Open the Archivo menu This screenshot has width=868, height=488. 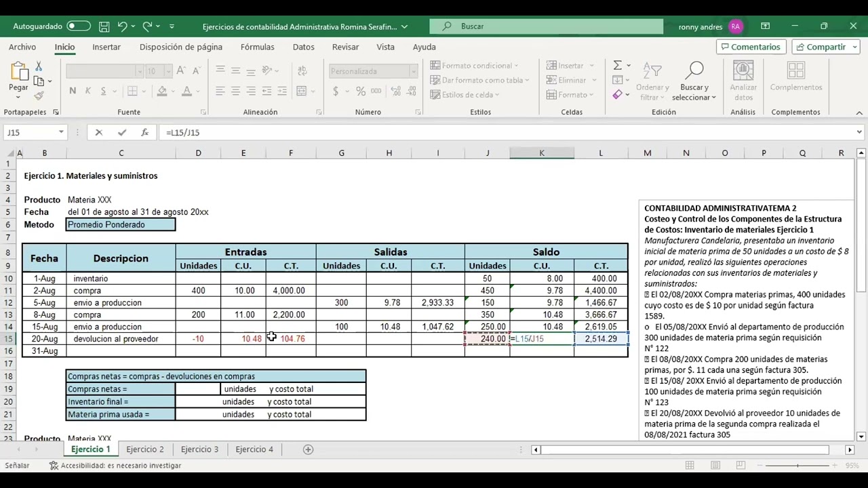coord(22,47)
